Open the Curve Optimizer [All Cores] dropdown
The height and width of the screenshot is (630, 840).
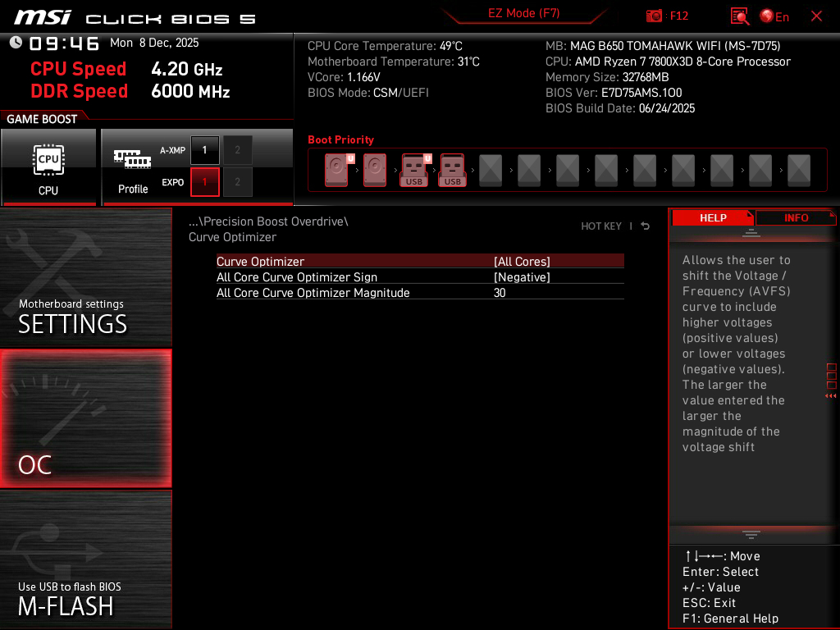(522, 262)
